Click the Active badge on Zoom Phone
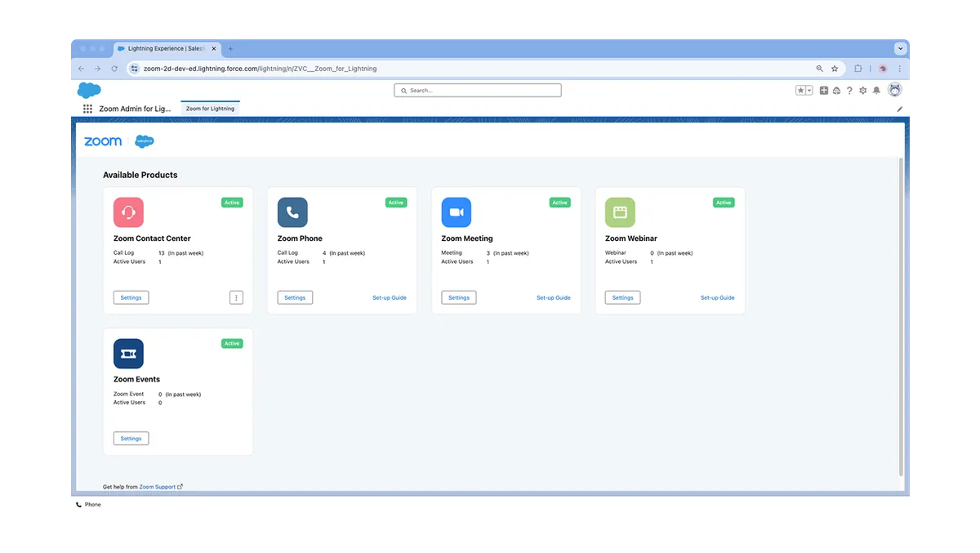 click(396, 203)
